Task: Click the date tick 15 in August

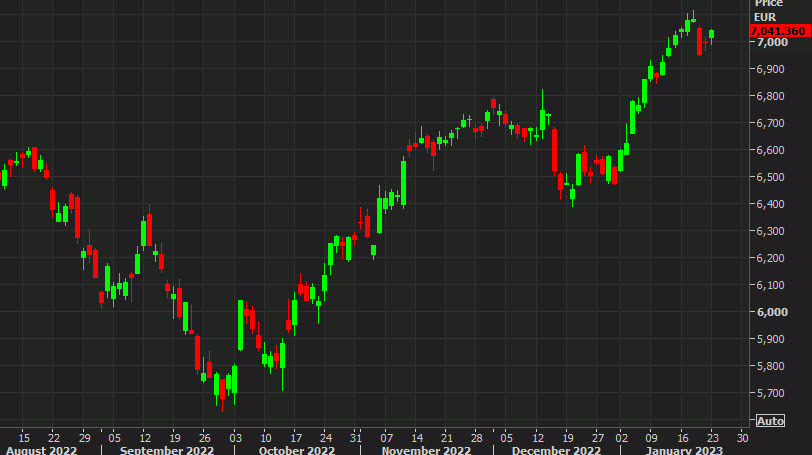Action: [x=24, y=438]
